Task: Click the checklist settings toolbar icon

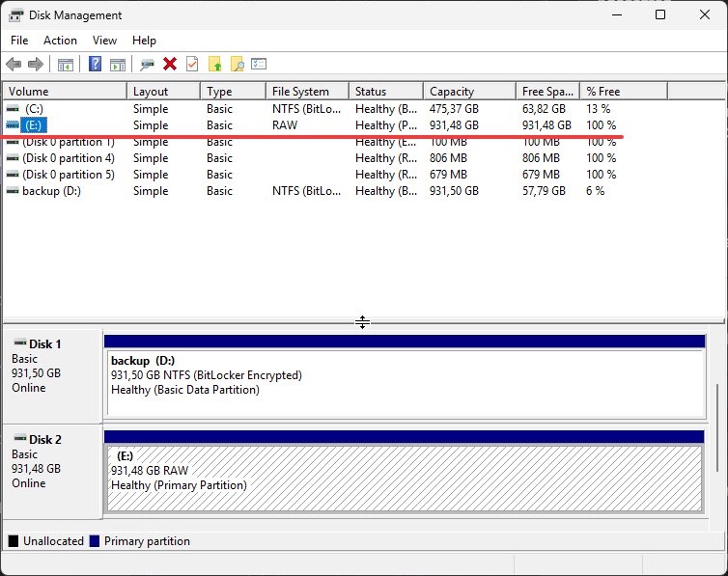Action: pos(259,64)
